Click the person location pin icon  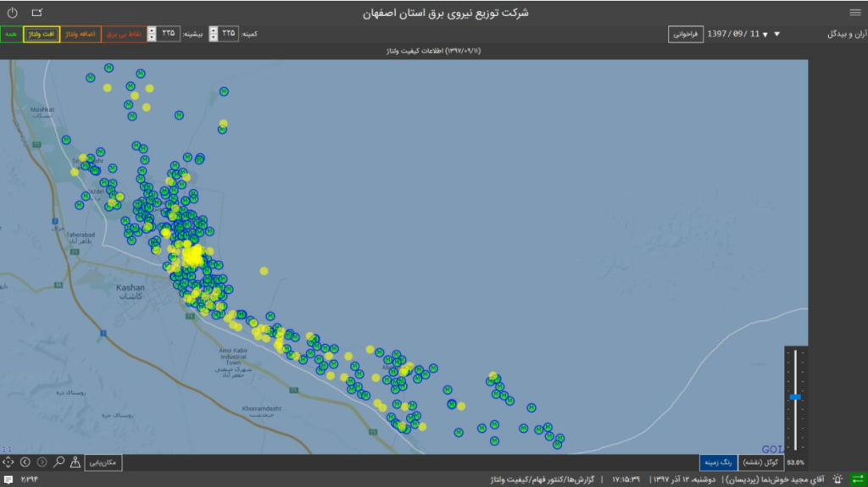tap(75, 462)
